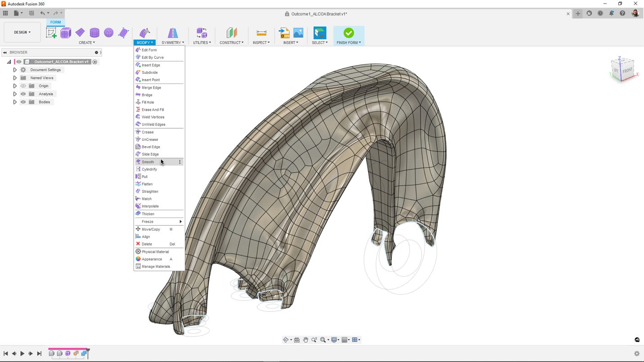The width and height of the screenshot is (644, 362).
Task: Select Thicken in the Modify menu
Action: pyautogui.click(x=148, y=214)
